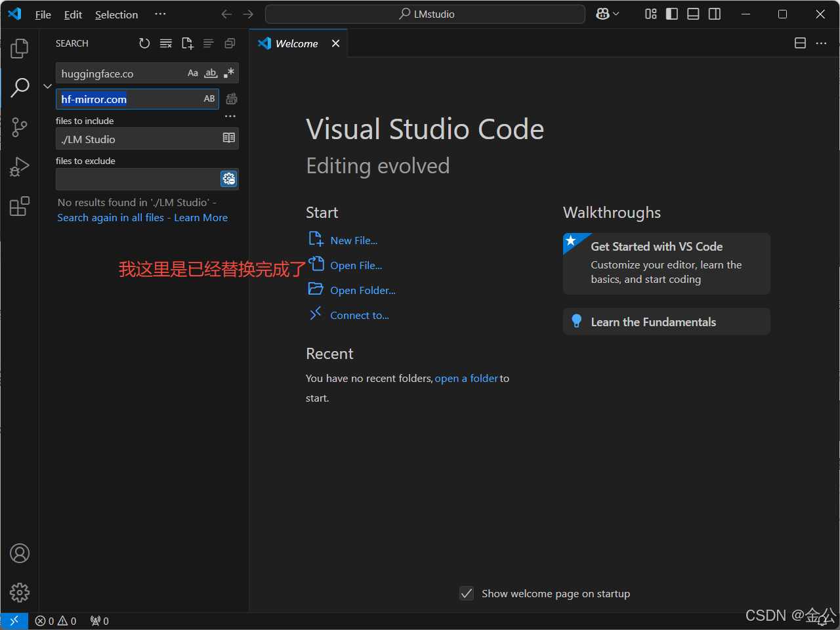This screenshot has height=630, width=840.
Task: Collapse all search results icon
Action: pos(230,43)
